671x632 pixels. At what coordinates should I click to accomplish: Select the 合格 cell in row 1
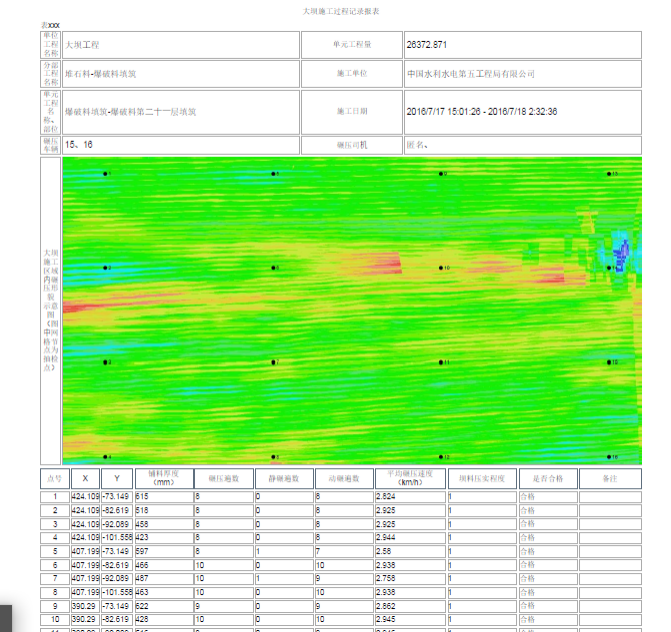[547, 496]
